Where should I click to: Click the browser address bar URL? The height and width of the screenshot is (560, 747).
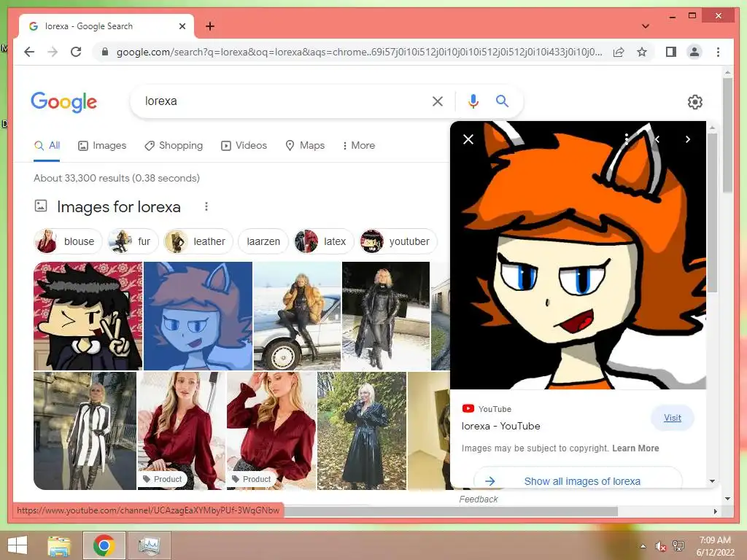coord(359,52)
